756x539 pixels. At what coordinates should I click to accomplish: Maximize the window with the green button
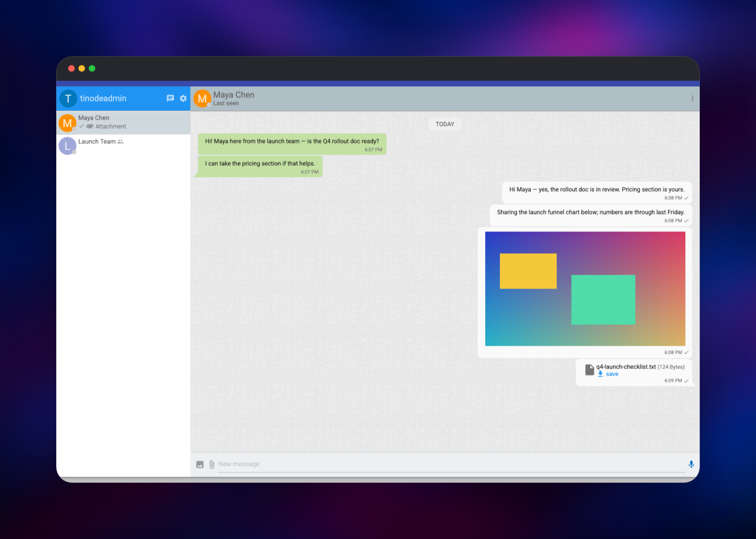tap(92, 68)
